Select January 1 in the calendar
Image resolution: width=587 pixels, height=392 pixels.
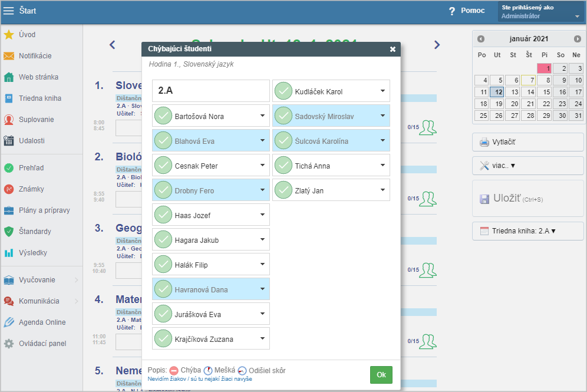(544, 68)
